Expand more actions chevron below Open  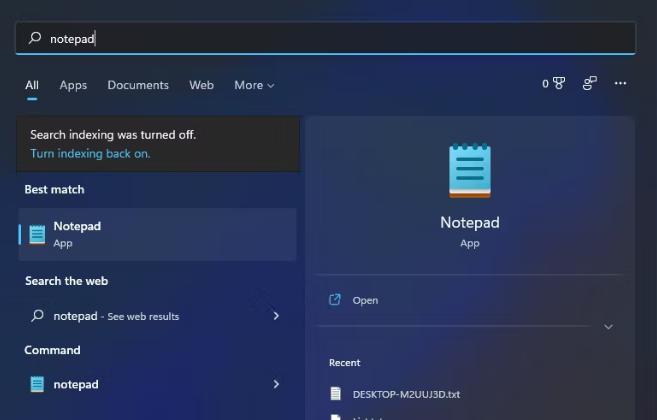click(608, 327)
